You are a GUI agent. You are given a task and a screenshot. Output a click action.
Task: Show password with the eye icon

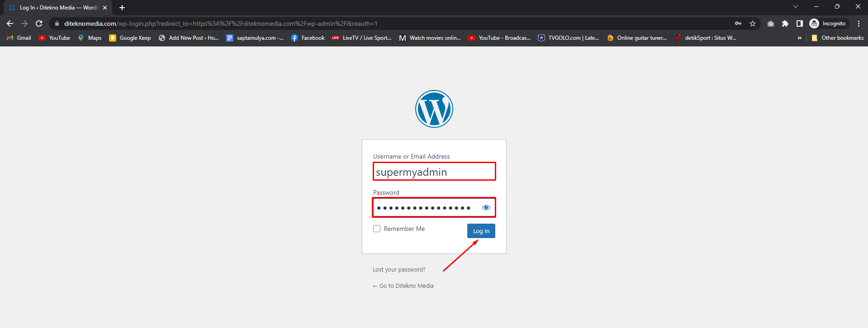coord(486,208)
